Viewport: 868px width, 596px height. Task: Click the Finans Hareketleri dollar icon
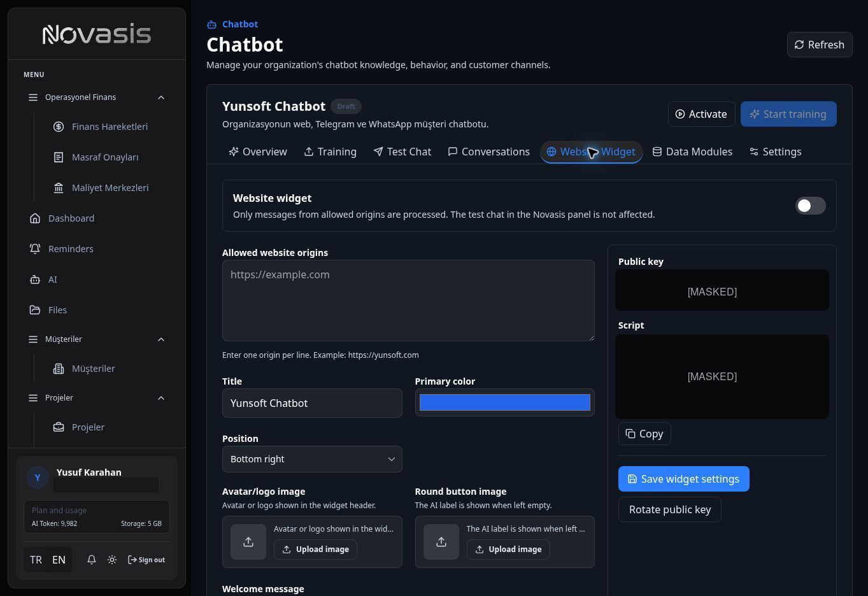(x=59, y=127)
